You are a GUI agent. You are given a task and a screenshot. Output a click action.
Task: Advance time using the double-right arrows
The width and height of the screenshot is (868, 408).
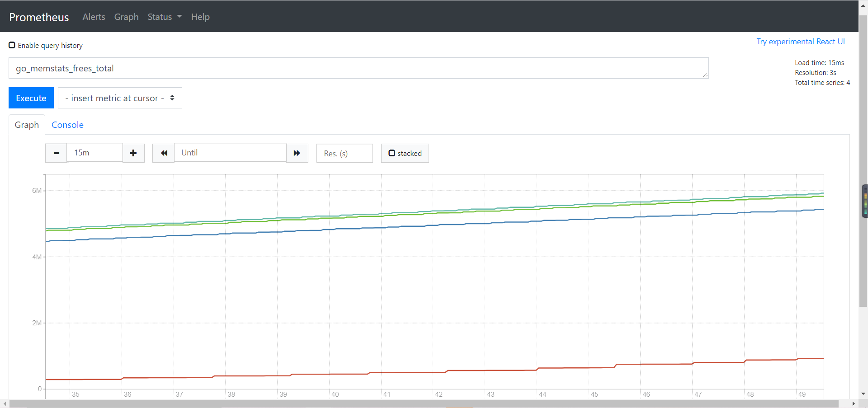tap(297, 153)
